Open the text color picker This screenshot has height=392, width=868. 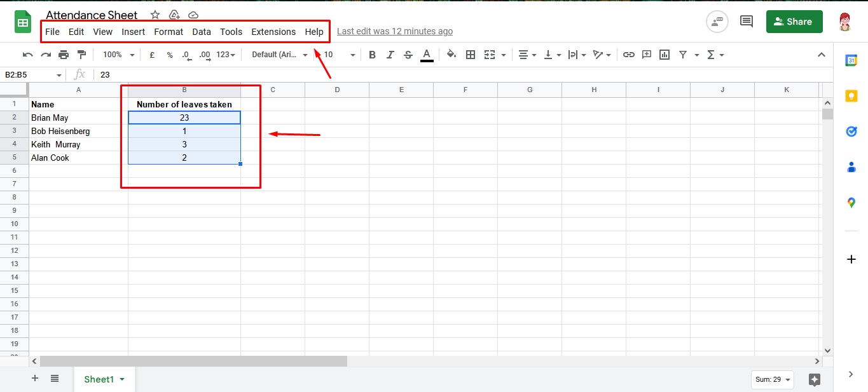pos(427,55)
